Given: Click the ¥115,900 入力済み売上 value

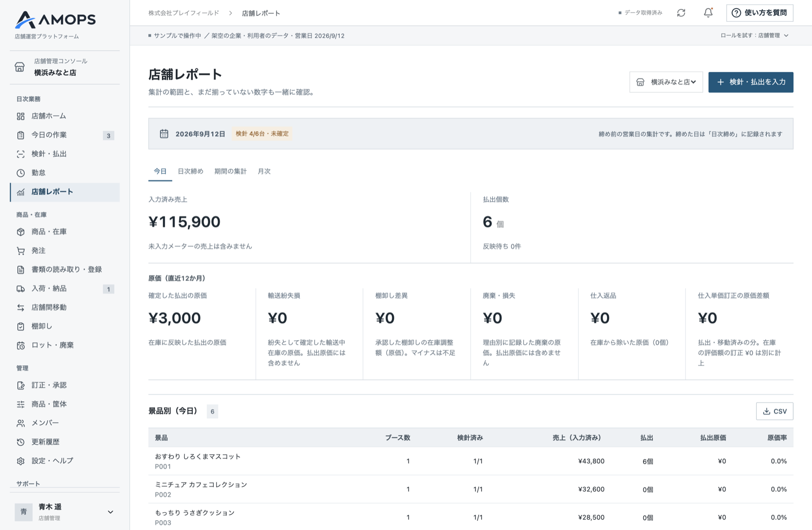Looking at the screenshot, I should point(184,222).
